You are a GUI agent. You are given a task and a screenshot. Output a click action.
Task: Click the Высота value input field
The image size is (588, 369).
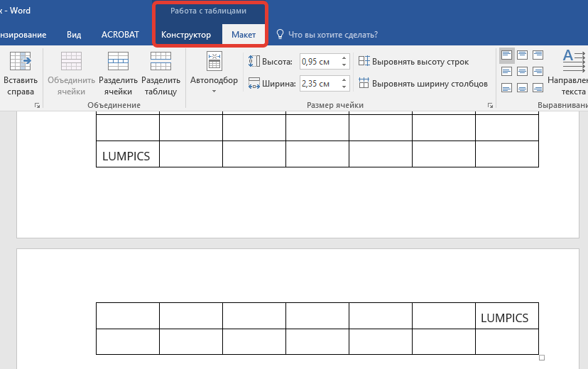319,62
